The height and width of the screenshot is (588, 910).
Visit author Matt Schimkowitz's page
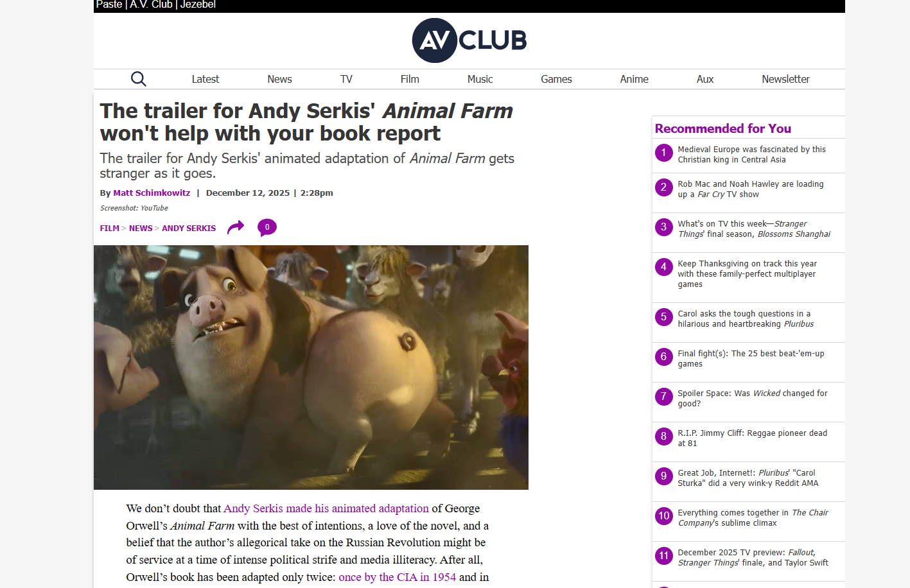click(x=152, y=193)
